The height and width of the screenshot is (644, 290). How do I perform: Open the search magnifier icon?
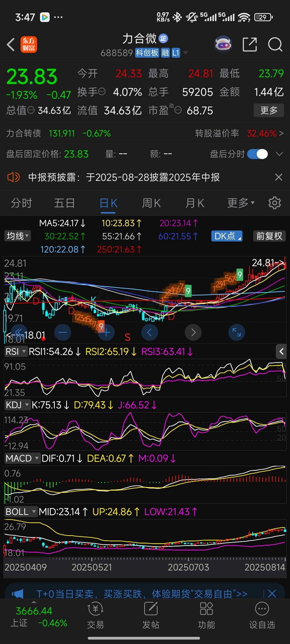(x=275, y=44)
